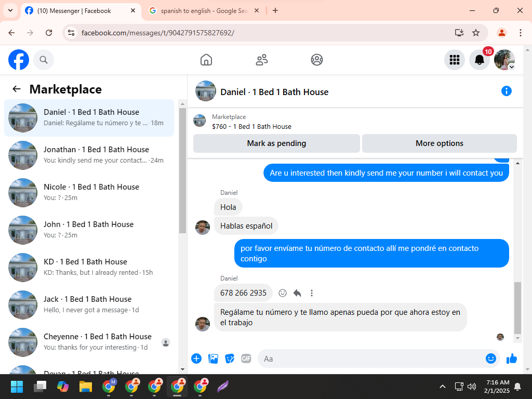
Task: Open the Chrome profile icon
Action: click(x=502, y=33)
